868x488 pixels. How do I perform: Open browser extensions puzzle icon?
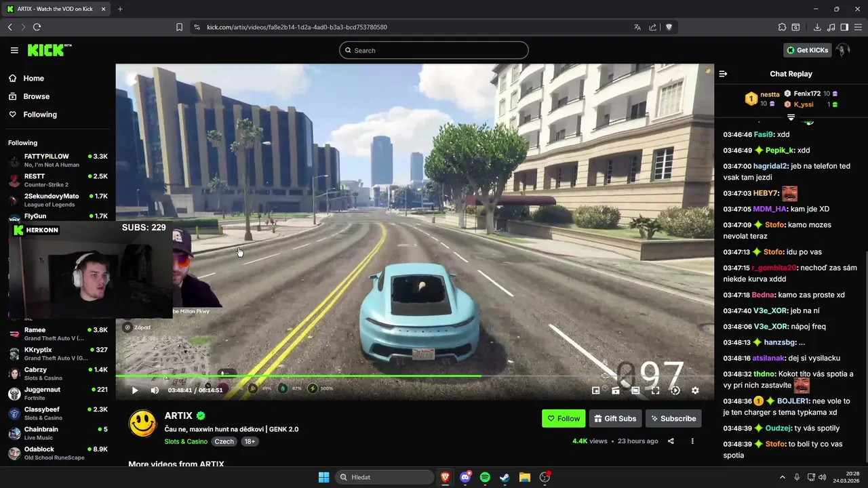click(782, 27)
